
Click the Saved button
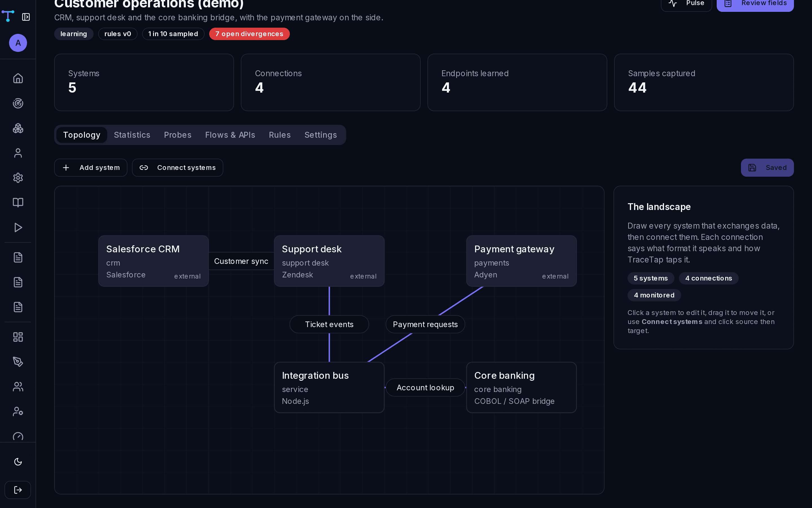[x=767, y=168]
